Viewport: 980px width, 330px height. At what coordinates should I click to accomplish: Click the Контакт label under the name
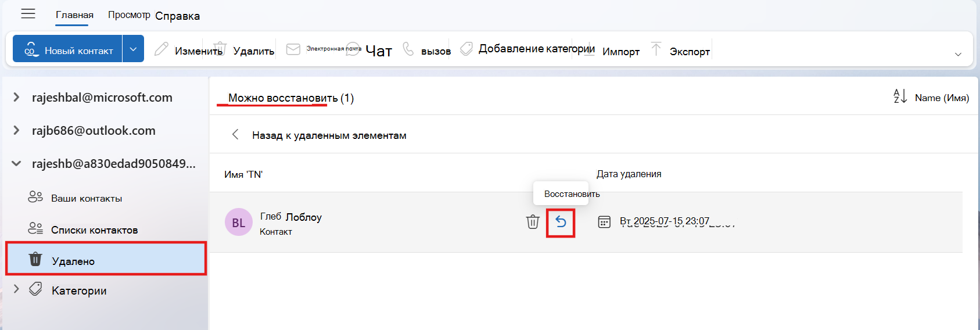point(276,232)
